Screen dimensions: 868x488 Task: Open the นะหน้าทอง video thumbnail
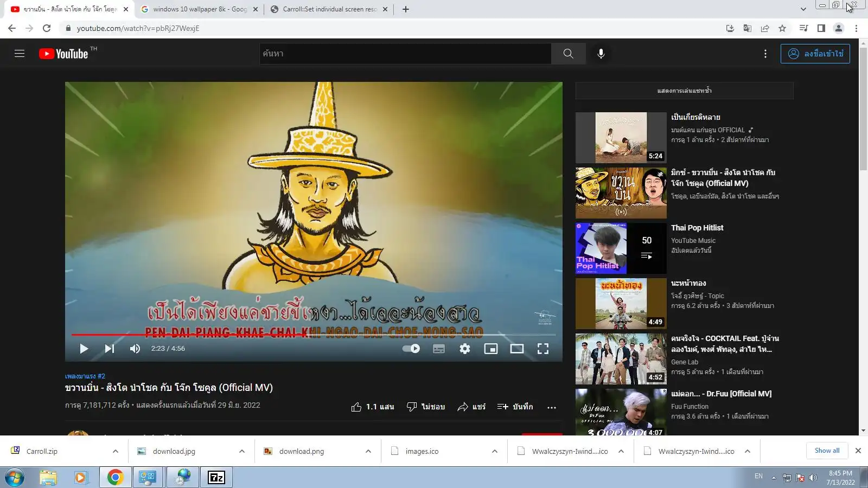click(x=621, y=304)
